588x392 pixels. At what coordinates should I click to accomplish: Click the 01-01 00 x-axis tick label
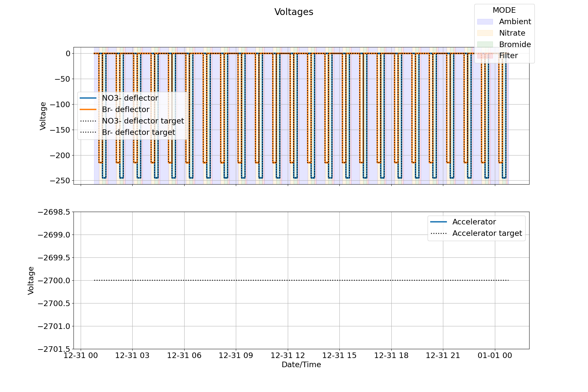(495, 355)
